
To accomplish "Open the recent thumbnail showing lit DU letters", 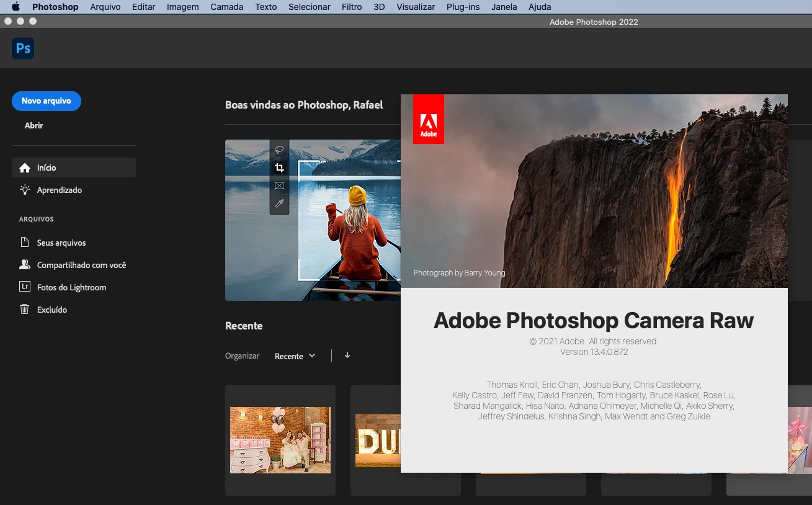I will 378,440.
